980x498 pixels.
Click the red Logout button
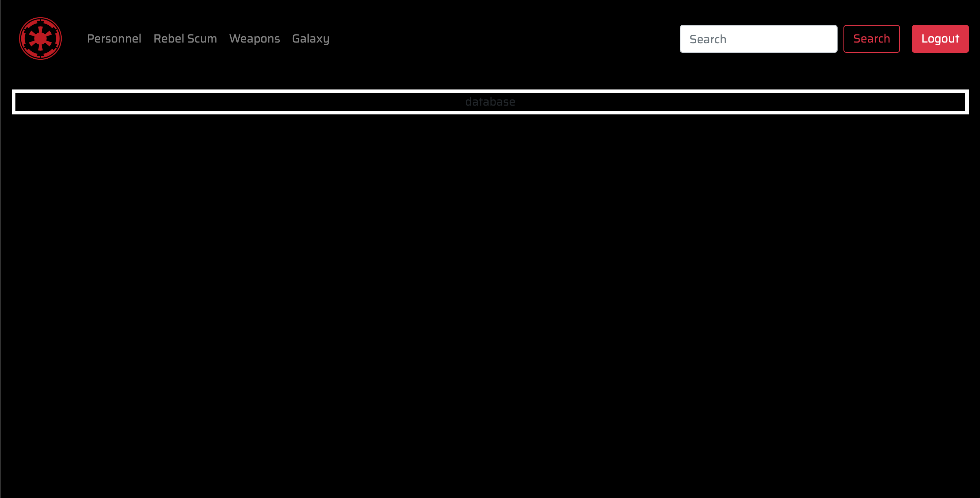[940, 39]
